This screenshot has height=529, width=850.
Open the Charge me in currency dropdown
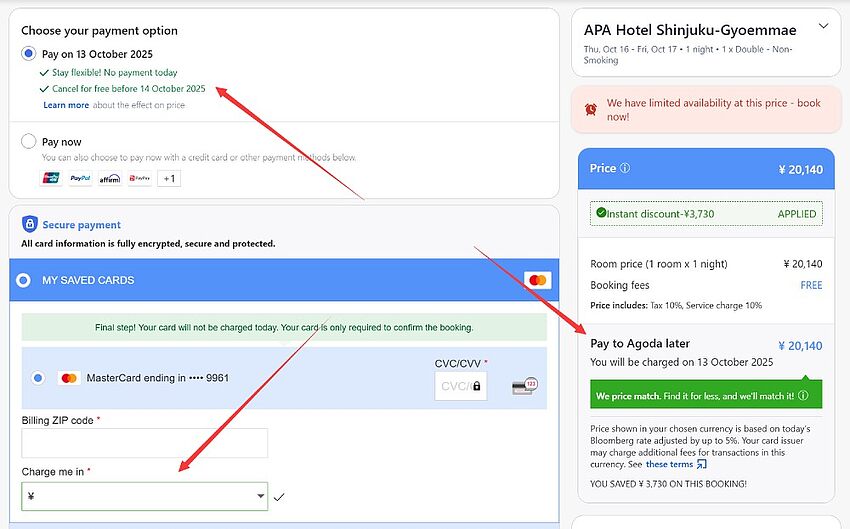(x=144, y=496)
